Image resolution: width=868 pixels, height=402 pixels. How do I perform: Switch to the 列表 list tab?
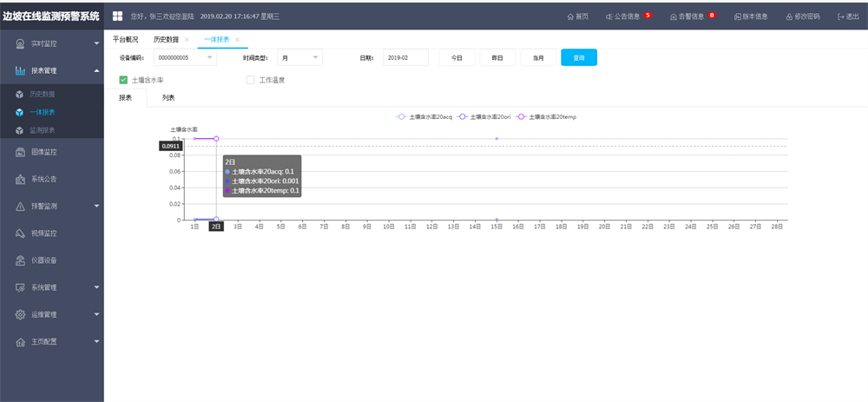(168, 97)
